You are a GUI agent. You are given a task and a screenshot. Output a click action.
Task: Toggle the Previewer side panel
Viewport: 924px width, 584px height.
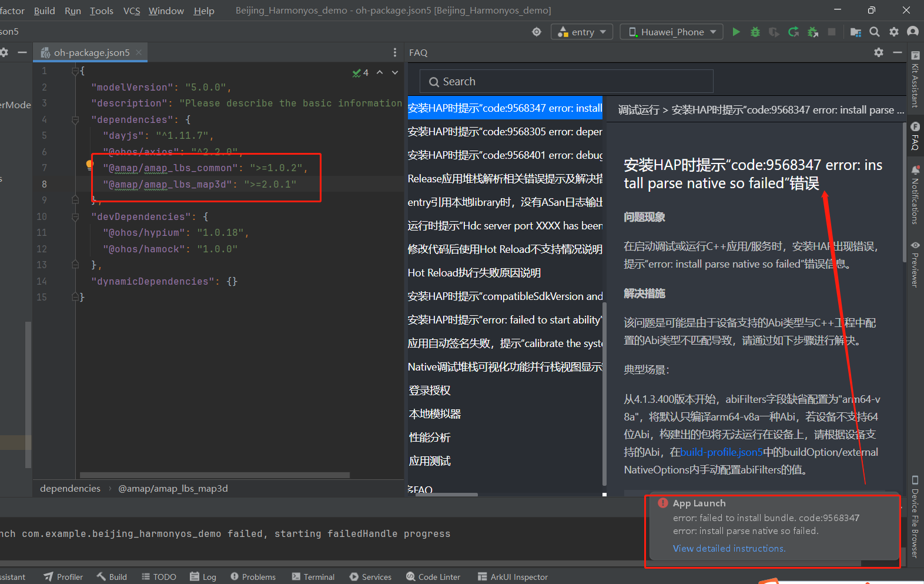pos(915,263)
